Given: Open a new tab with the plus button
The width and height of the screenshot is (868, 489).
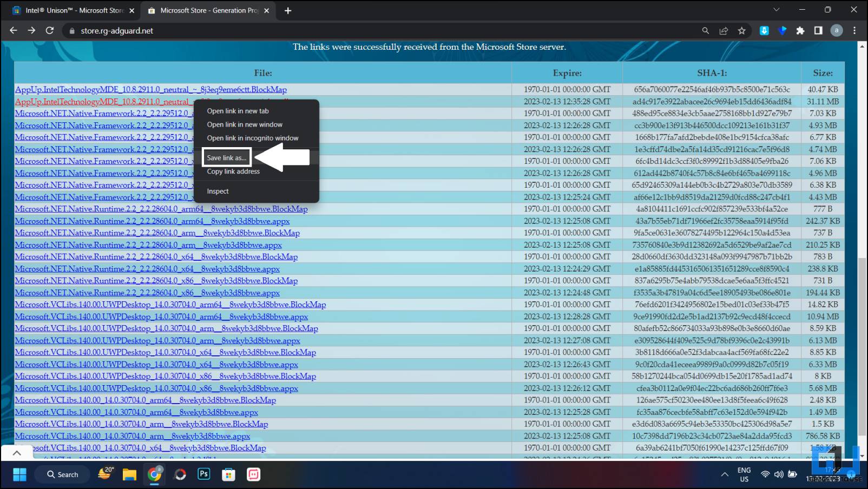Looking at the screenshot, I should 288,10.
